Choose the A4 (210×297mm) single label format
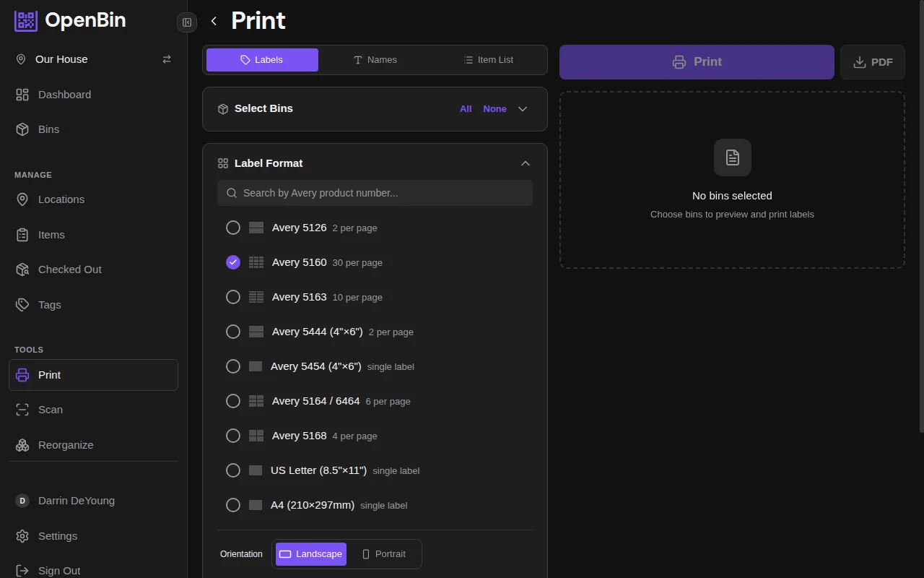Viewport: 924px width, 578px height. [233, 505]
